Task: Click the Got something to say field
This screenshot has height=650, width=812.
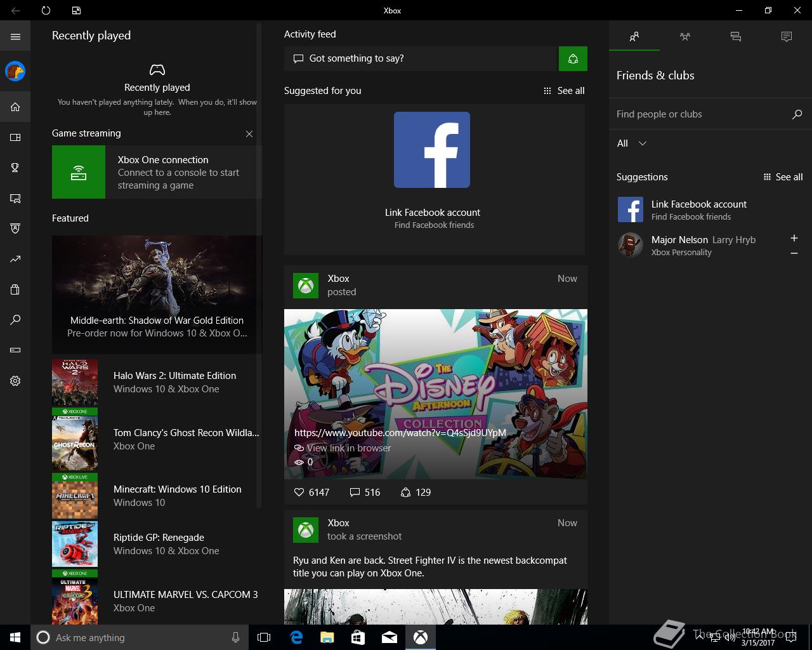Action: point(420,58)
